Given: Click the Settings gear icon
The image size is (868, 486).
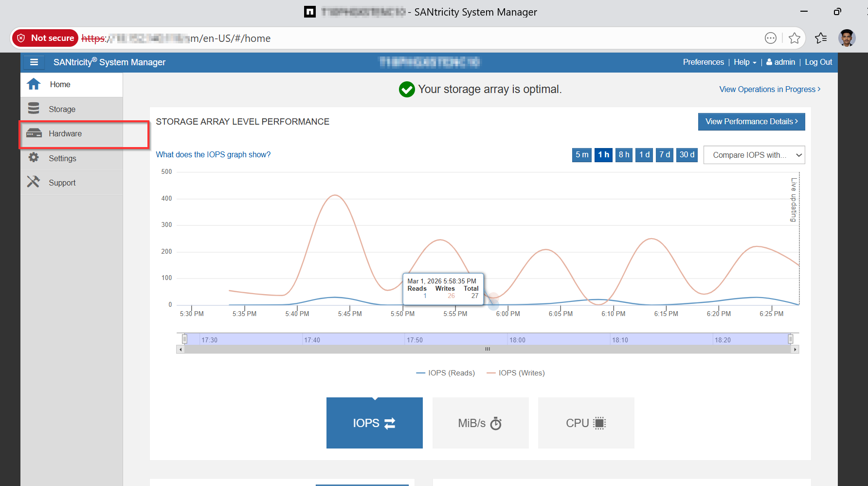Looking at the screenshot, I should pyautogui.click(x=34, y=158).
